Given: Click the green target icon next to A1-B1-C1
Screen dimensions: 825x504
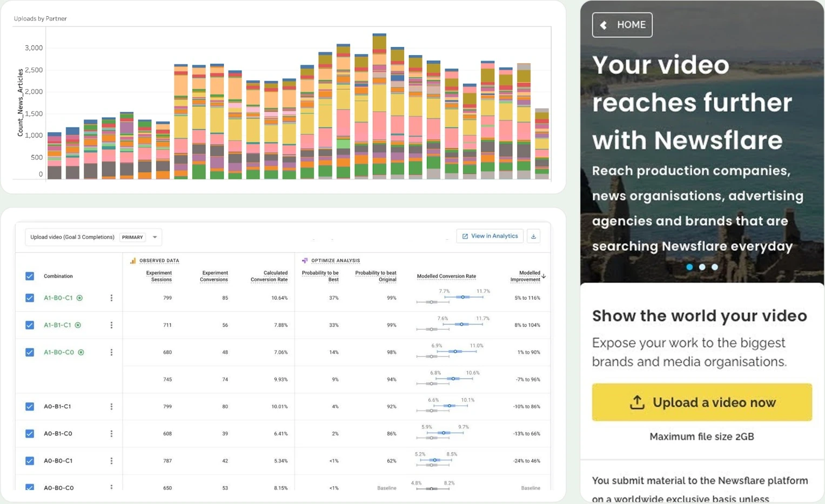Looking at the screenshot, I should tap(78, 325).
